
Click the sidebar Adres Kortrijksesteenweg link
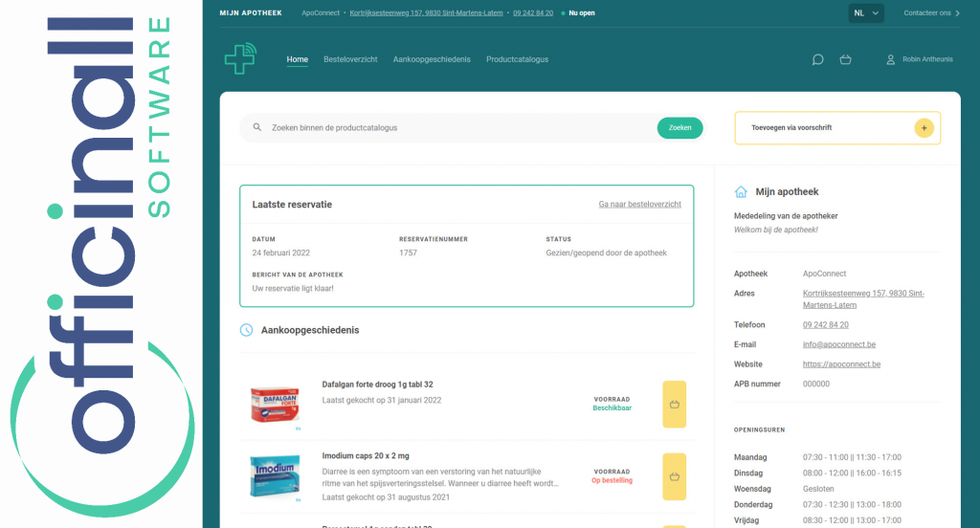pos(864,299)
